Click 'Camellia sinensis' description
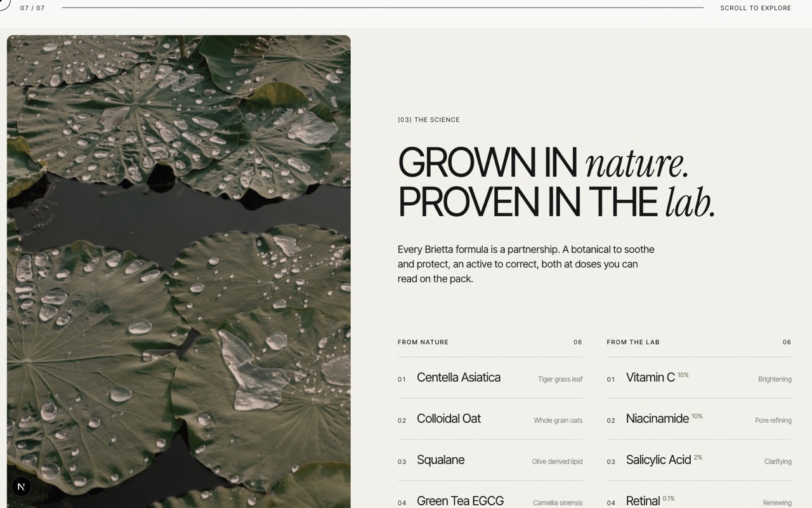Screen dimensions: 812x508 point(558,503)
